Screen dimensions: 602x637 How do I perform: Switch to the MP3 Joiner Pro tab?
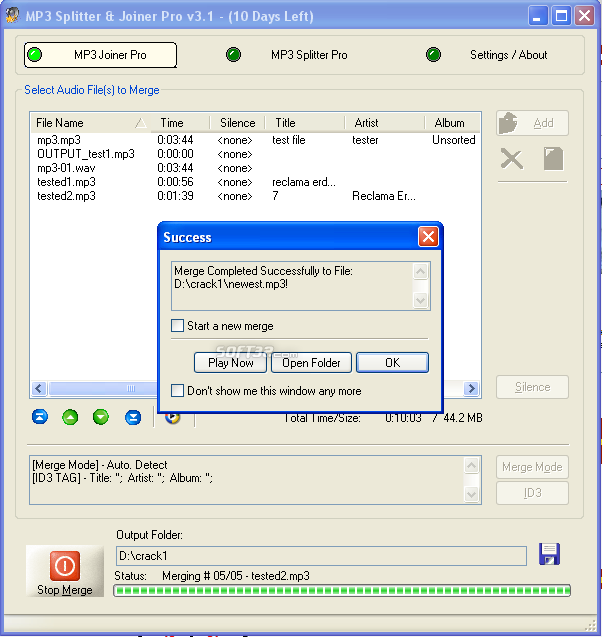[x=100, y=55]
